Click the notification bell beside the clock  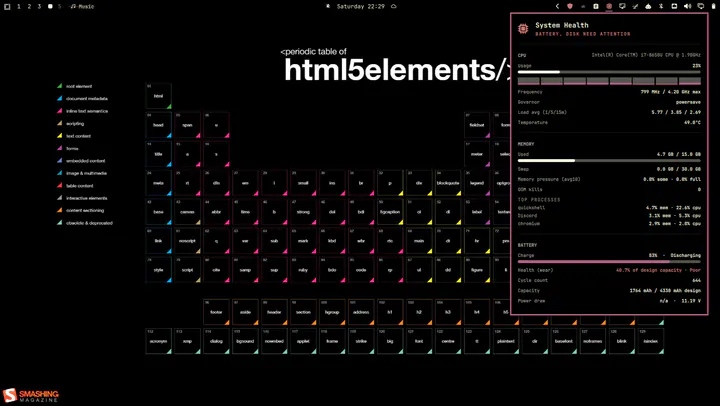[328, 6]
